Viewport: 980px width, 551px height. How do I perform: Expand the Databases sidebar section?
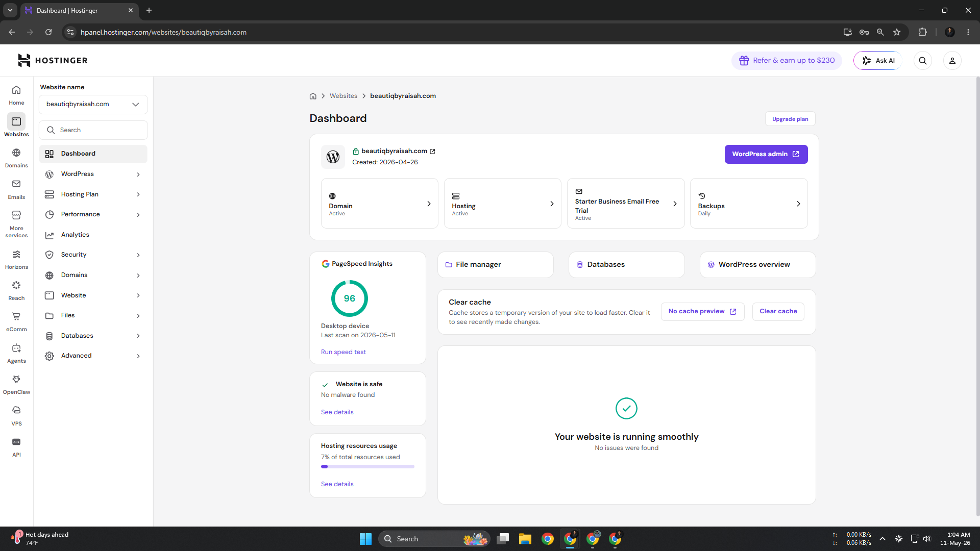(93, 336)
